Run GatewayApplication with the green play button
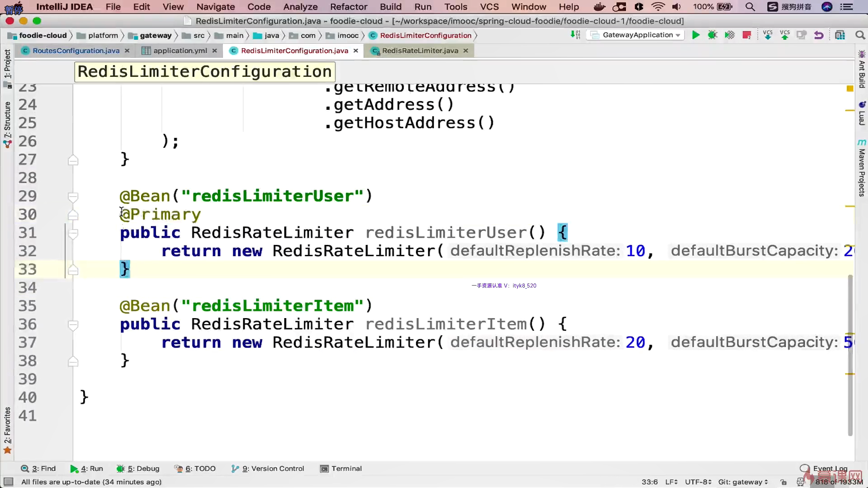868x488 pixels. point(696,35)
